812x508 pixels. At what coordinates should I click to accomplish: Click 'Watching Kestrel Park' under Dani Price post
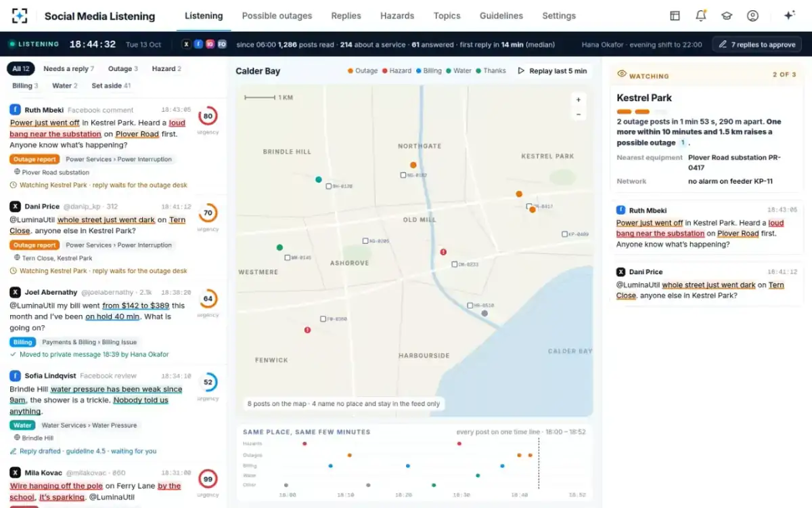(98, 271)
